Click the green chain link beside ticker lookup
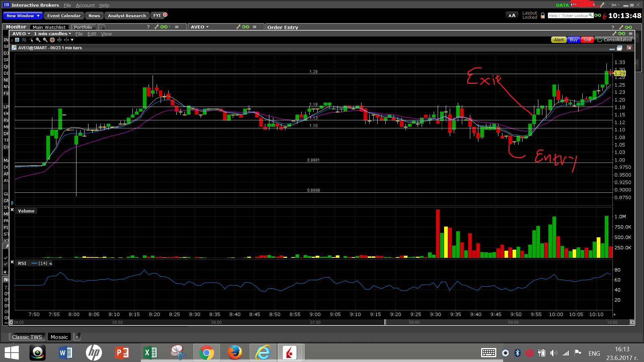Image resolution: width=644 pixels, height=362 pixels. pyautogui.click(x=598, y=15)
